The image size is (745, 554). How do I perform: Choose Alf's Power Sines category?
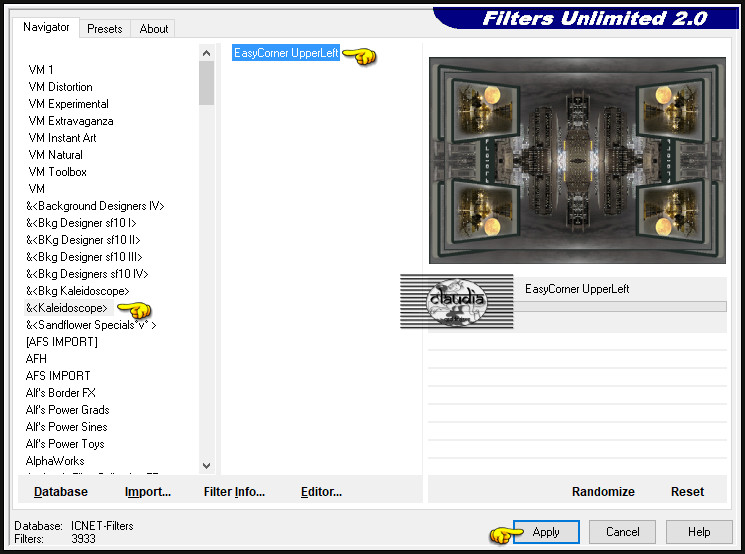coord(67,427)
